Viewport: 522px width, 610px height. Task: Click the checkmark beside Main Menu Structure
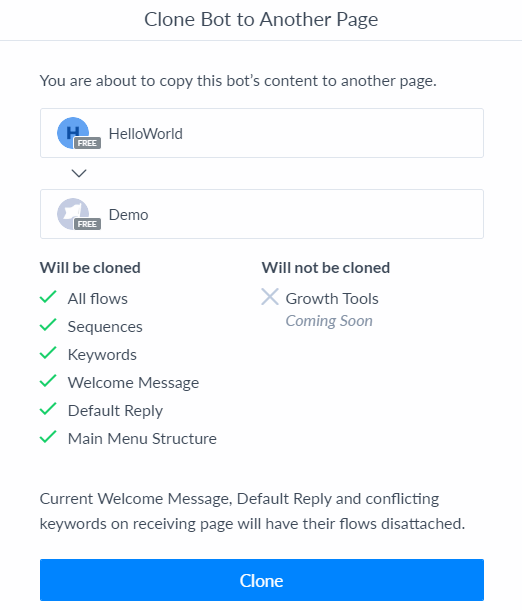pyautogui.click(x=48, y=437)
